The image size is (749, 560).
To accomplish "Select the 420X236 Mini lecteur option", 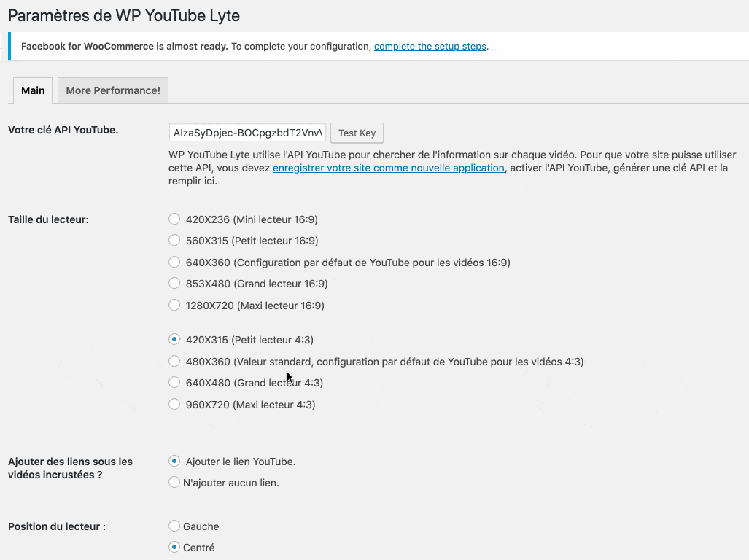I will click(174, 218).
